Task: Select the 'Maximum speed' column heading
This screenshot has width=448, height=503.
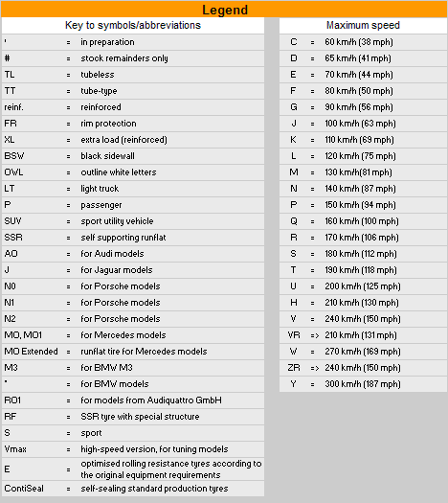Action: 363,25
